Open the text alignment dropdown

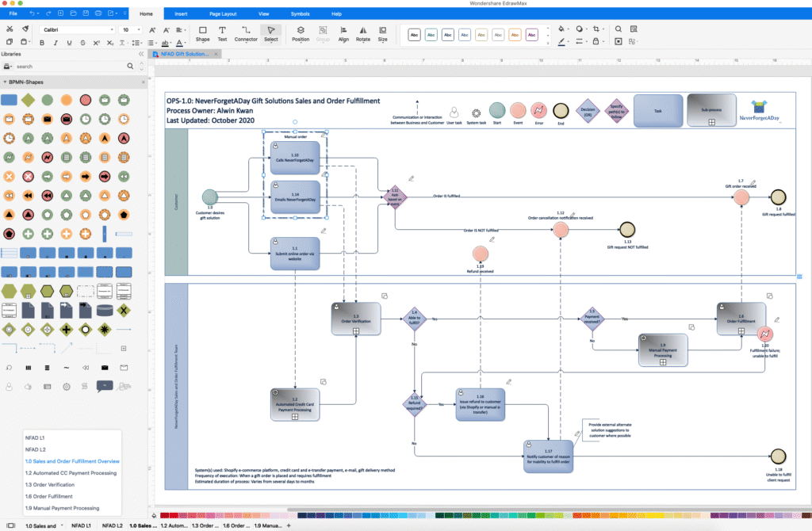click(181, 30)
